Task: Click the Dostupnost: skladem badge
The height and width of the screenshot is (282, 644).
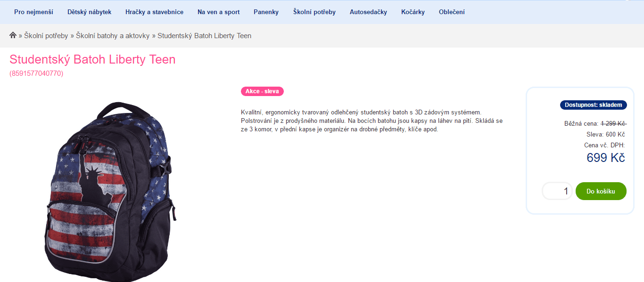Action: [594, 105]
